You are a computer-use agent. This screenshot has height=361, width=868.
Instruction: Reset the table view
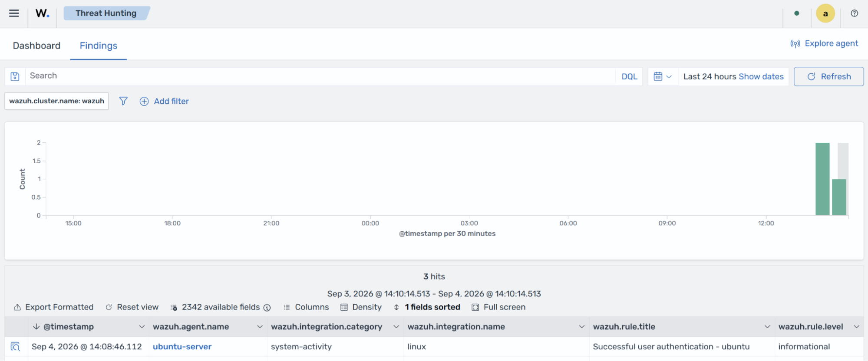pyautogui.click(x=132, y=307)
